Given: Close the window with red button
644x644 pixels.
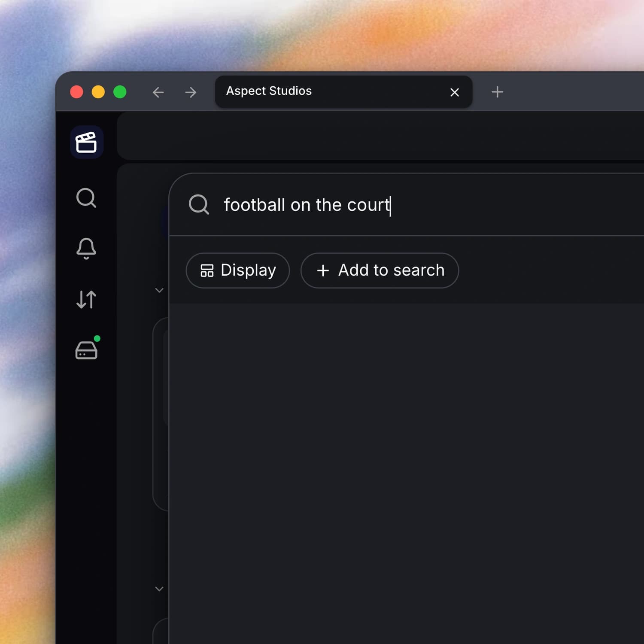Looking at the screenshot, I should 76,92.
